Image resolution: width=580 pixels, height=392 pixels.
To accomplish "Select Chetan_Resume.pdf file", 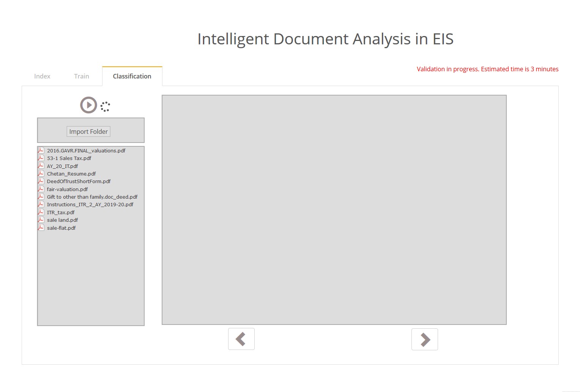I will (71, 174).
